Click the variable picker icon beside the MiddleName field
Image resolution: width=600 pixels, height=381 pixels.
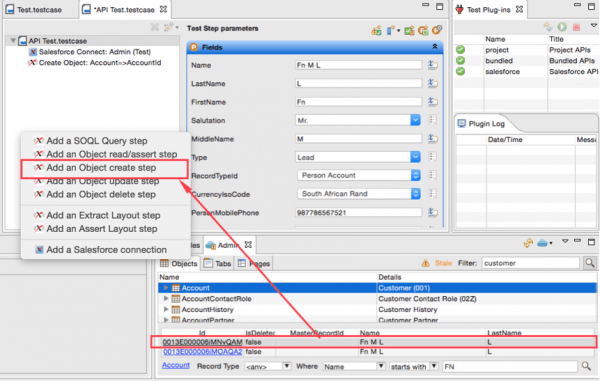[x=433, y=138]
